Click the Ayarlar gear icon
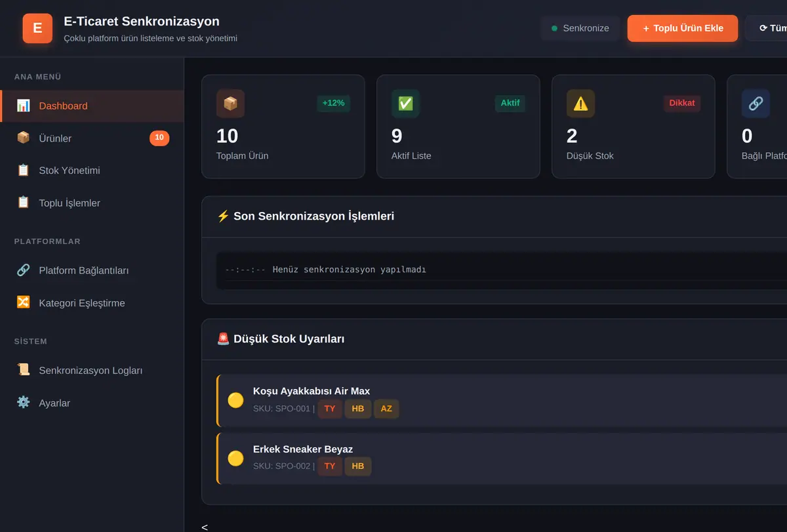This screenshot has width=787, height=532. (x=24, y=403)
